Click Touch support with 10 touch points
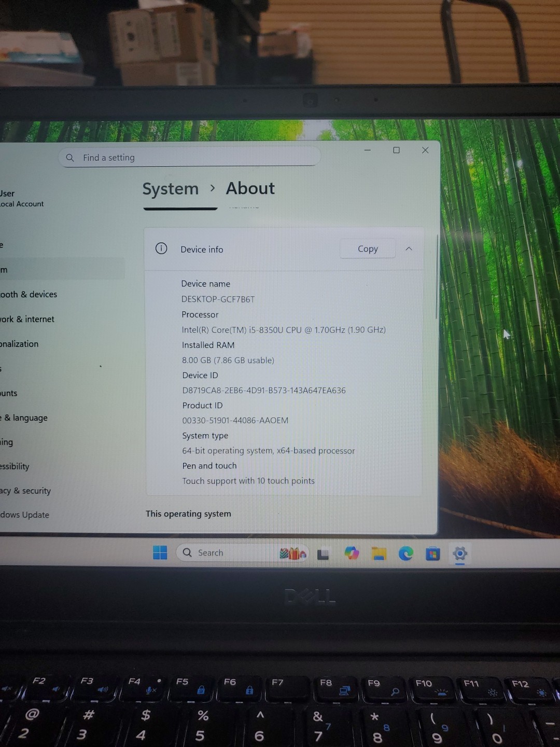The image size is (560, 747). tap(248, 481)
